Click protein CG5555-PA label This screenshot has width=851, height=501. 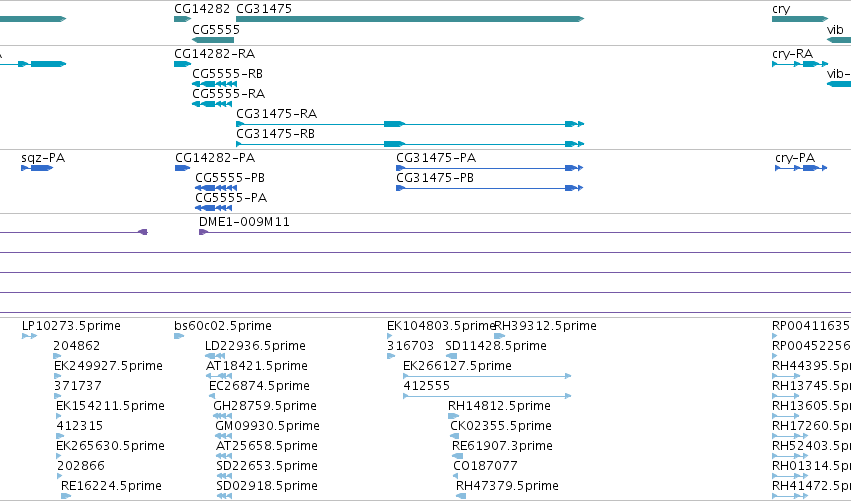click(231, 198)
